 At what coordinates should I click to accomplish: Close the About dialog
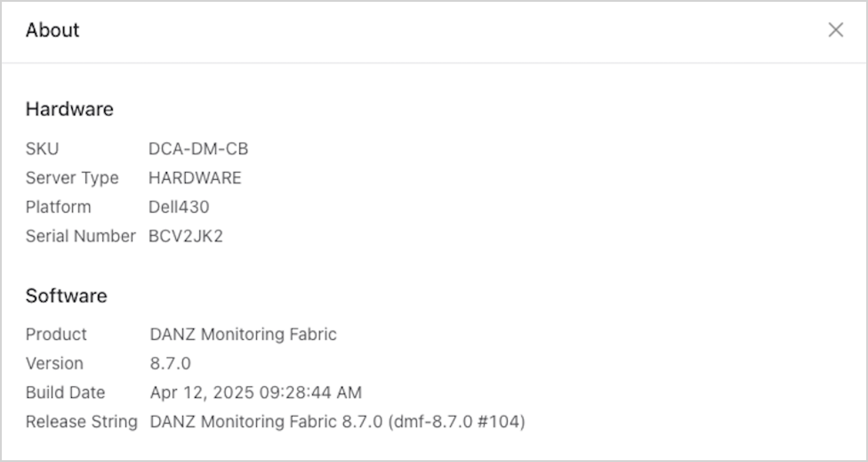tap(835, 30)
